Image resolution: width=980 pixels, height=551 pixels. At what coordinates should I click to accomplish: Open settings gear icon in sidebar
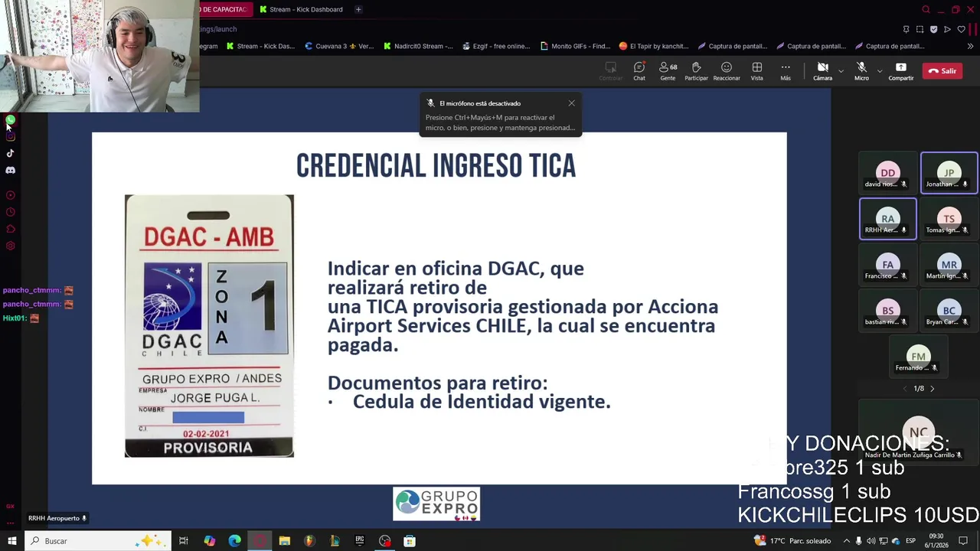pyautogui.click(x=11, y=246)
